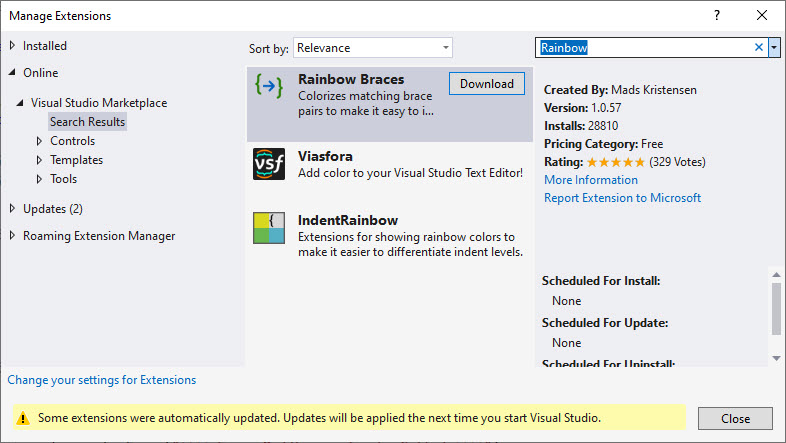Expand Roaming Extension Manager
This screenshot has height=443, width=786.
click(13, 236)
